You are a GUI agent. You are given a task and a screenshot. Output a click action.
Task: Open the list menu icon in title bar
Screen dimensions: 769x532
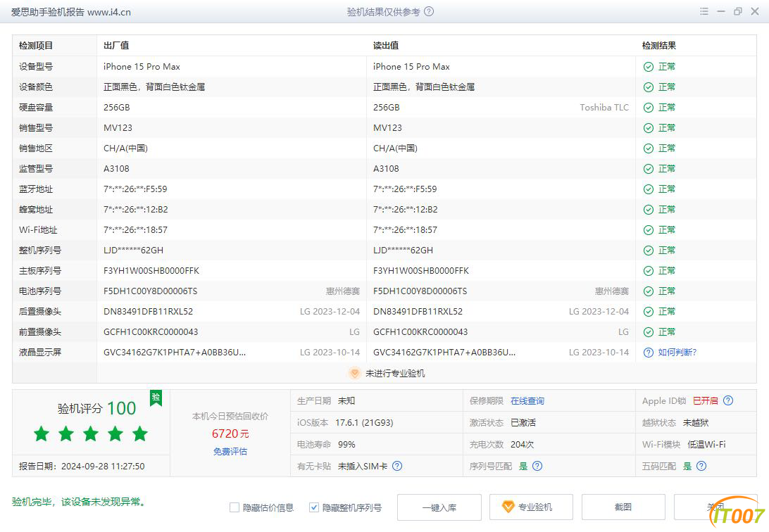click(x=704, y=11)
